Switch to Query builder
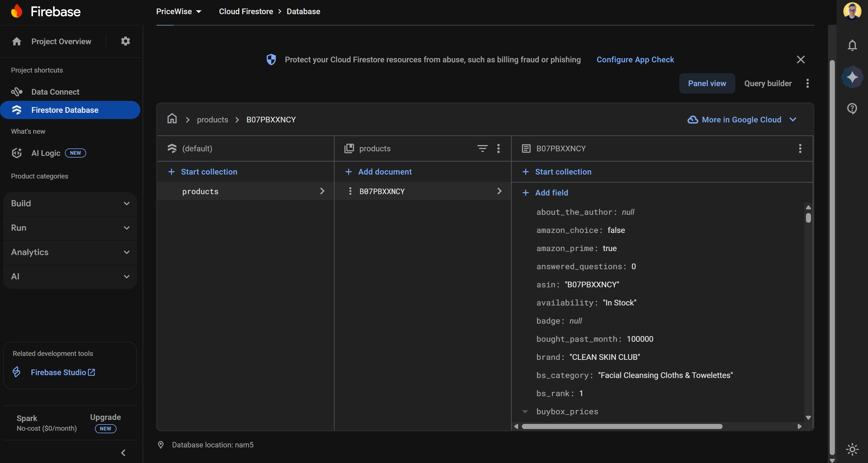This screenshot has width=868, height=463. pos(768,83)
